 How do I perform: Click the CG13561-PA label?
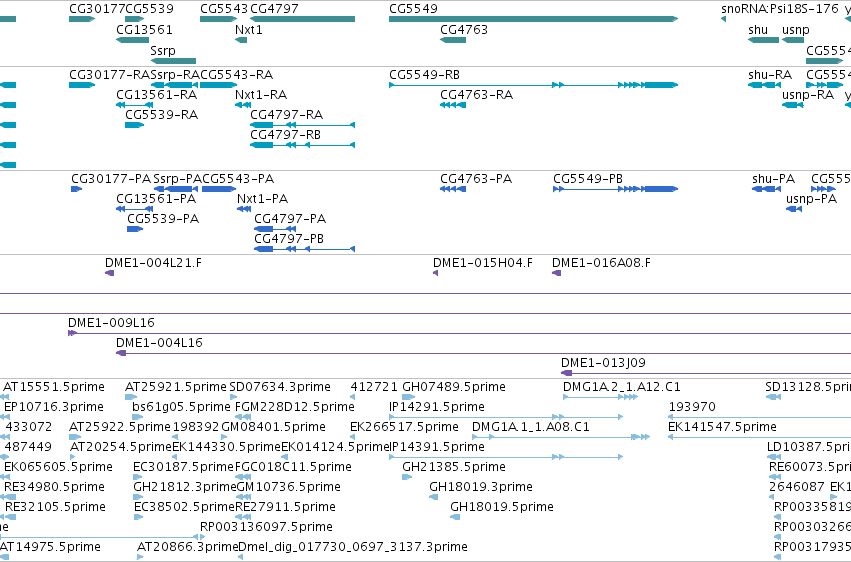tap(156, 199)
